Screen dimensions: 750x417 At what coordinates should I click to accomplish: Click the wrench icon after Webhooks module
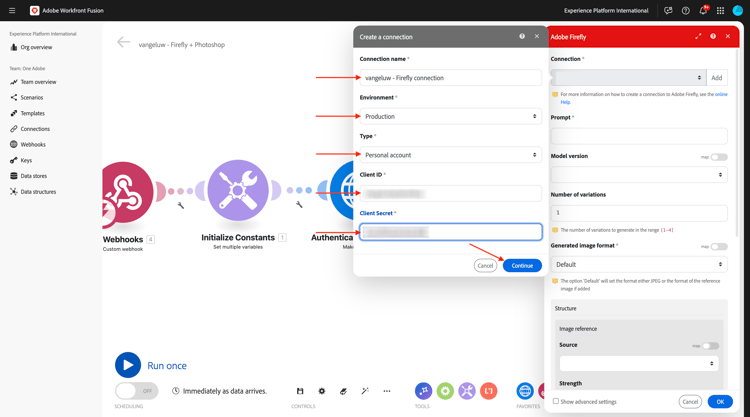[181, 205]
